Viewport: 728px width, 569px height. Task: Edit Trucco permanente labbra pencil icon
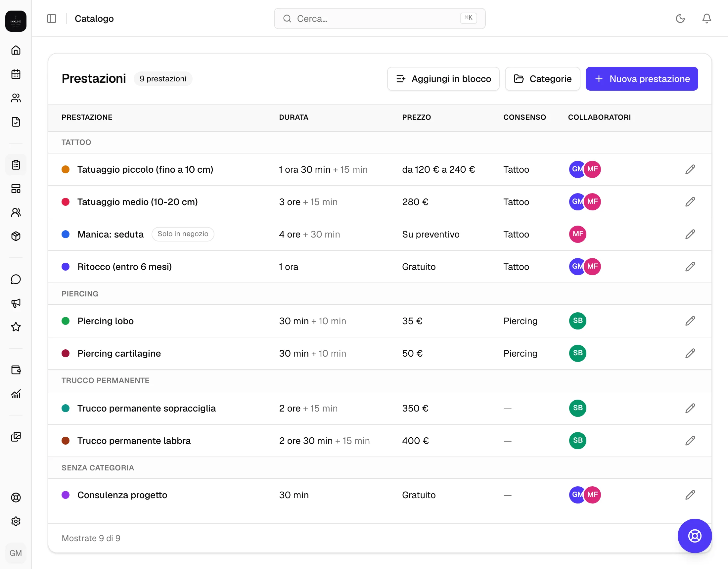point(690,441)
